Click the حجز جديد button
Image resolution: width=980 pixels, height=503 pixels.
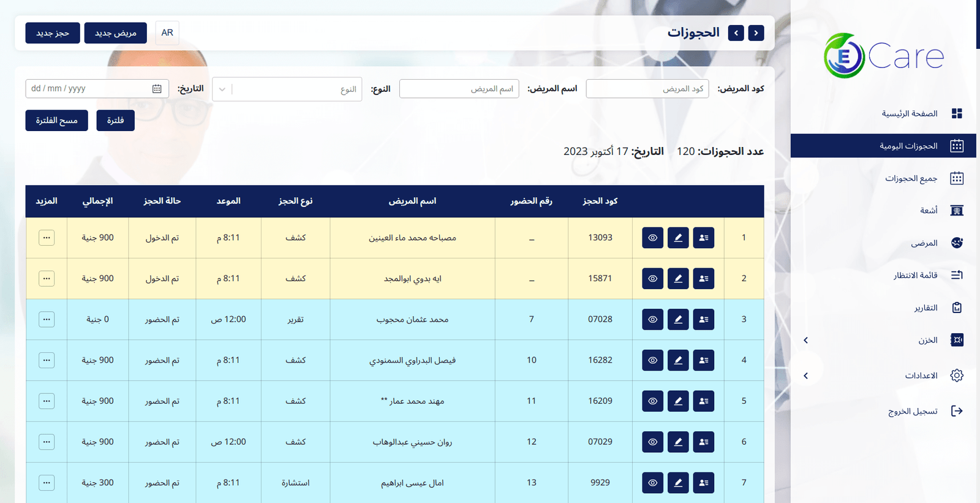(53, 33)
